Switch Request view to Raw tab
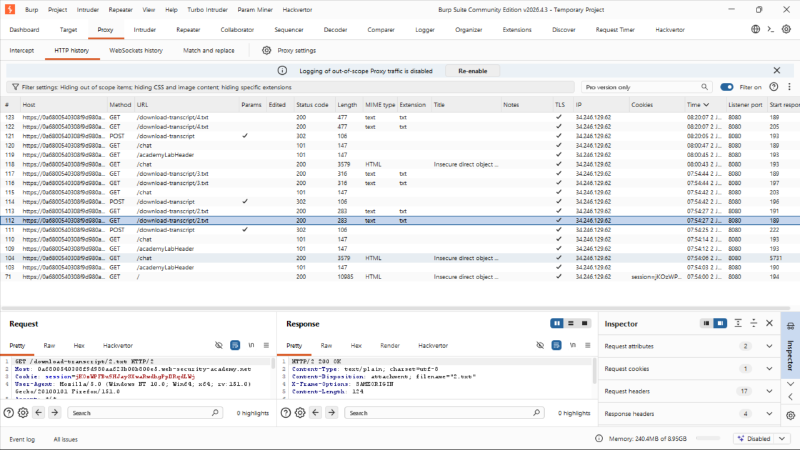This screenshot has width=800, height=450. point(49,345)
